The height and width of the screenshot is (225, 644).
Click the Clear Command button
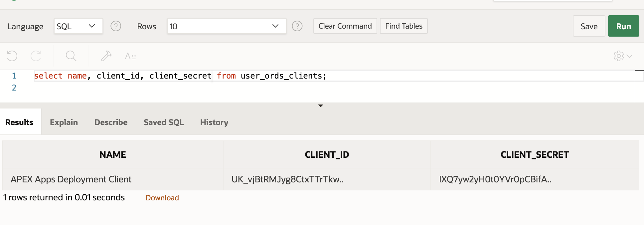point(345,26)
